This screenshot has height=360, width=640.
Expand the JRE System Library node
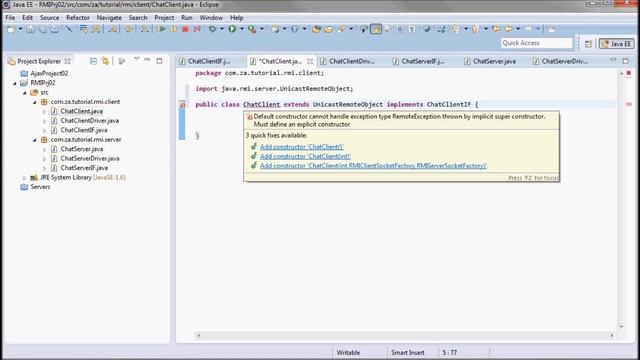click(x=24, y=178)
